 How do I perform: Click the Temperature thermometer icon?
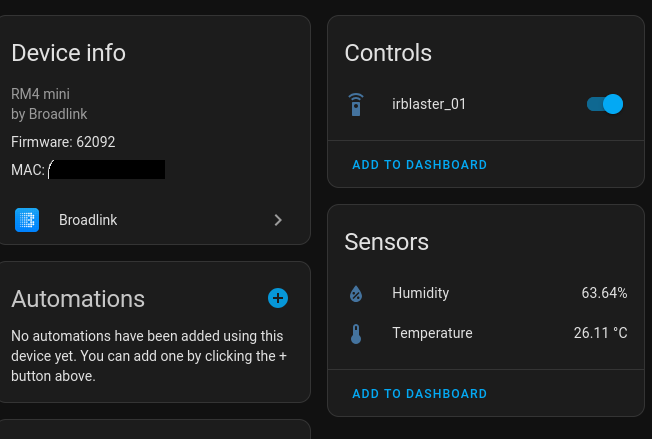355,334
